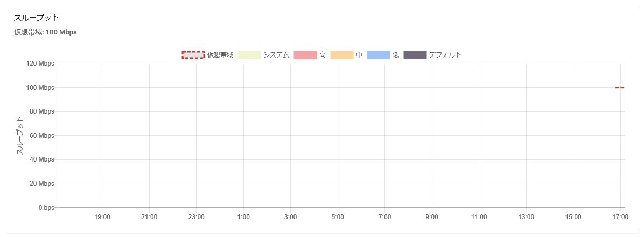Select the 19:00 time axis label
The image size is (644, 238).
102,216
